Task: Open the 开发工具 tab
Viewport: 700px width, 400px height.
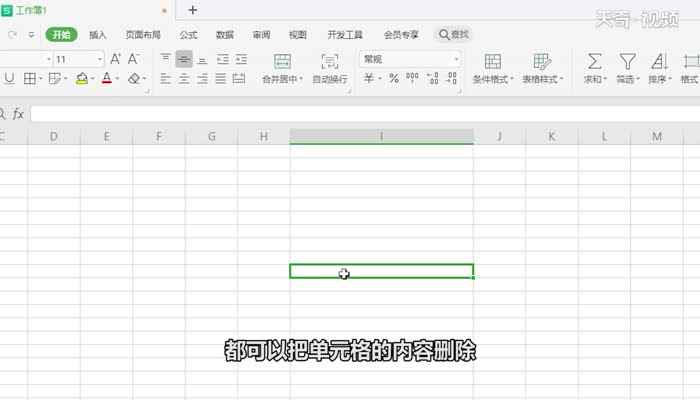Action: (345, 34)
